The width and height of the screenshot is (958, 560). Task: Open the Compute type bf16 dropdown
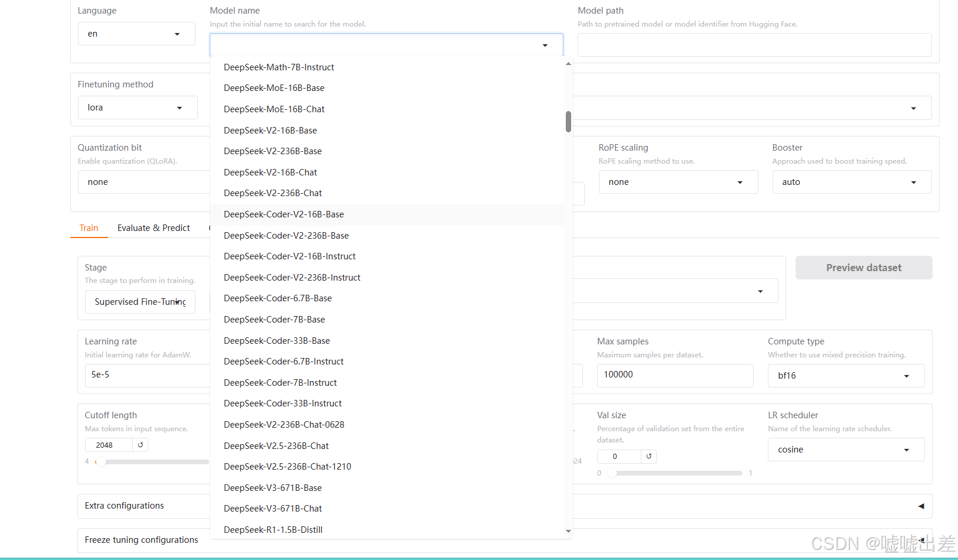[x=846, y=376]
